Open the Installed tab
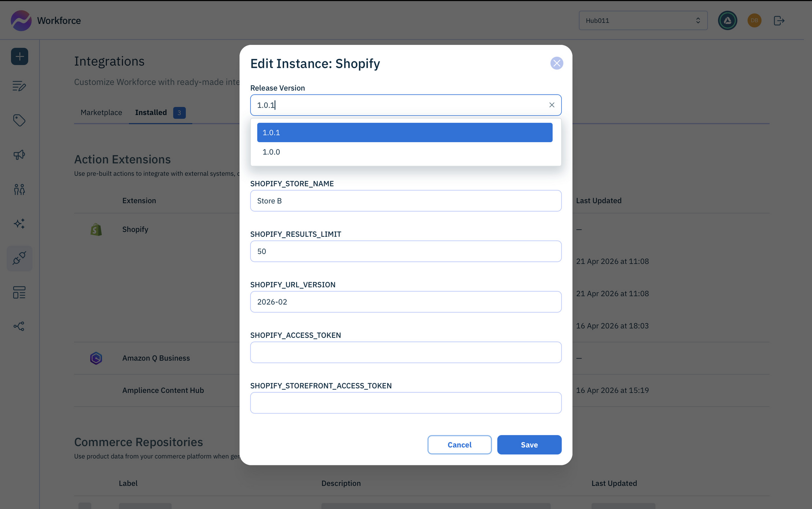812x509 pixels. coord(151,112)
